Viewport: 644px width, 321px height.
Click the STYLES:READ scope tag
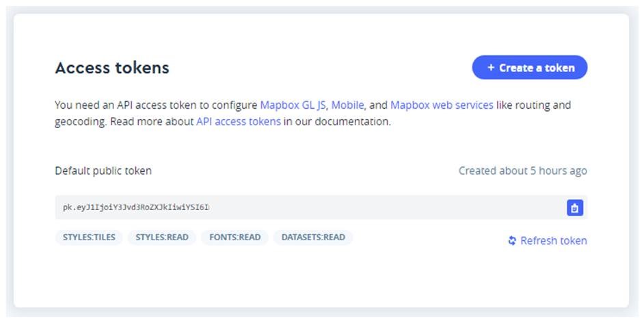coord(162,237)
